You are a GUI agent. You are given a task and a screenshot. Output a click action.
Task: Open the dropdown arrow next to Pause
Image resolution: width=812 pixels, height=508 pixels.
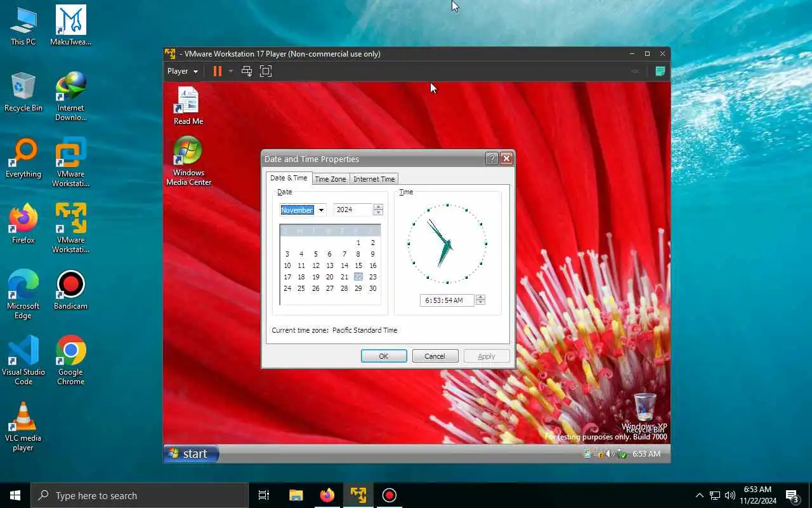(x=231, y=71)
